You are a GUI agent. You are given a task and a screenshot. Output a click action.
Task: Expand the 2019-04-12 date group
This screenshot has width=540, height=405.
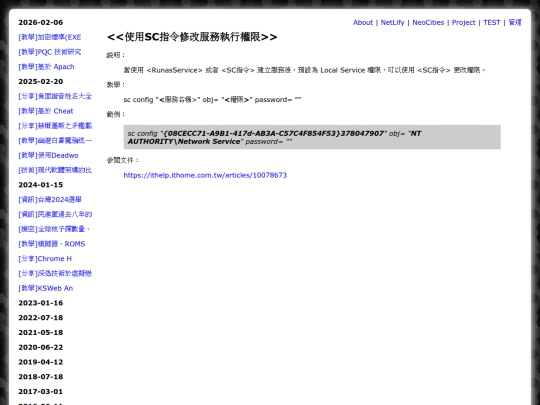(x=41, y=362)
